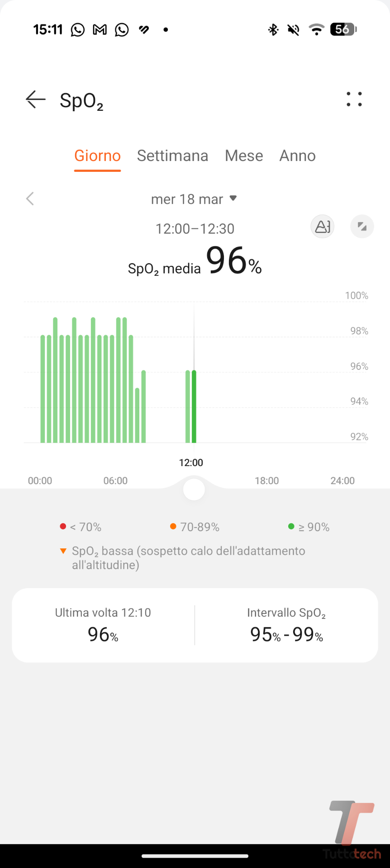This screenshot has width=390, height=868.
Task: Tap the battery level indicator
Action: [343, 30]
